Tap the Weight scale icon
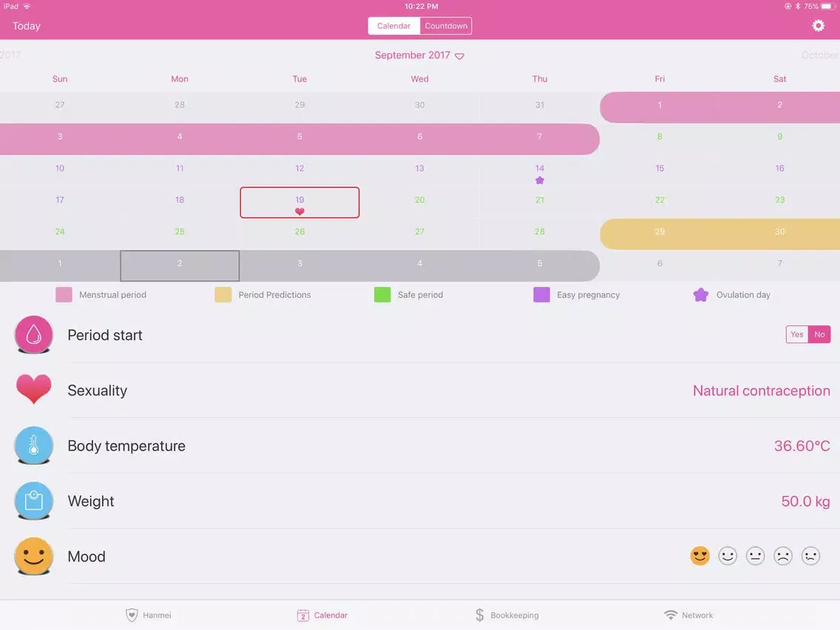 pos(34,501)
